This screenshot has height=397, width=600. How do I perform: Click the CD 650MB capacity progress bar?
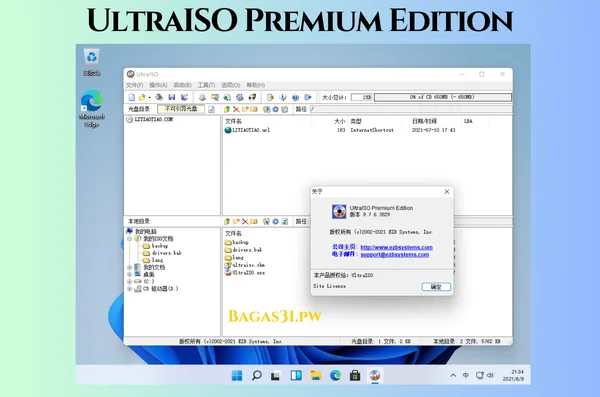pos(443,97)
